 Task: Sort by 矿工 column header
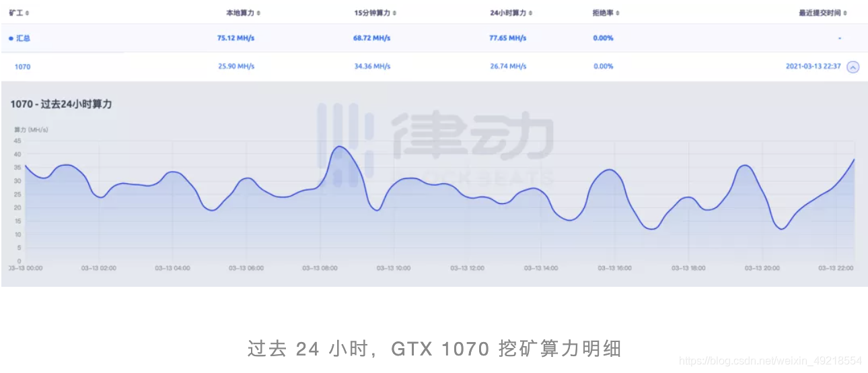point(19,13)
